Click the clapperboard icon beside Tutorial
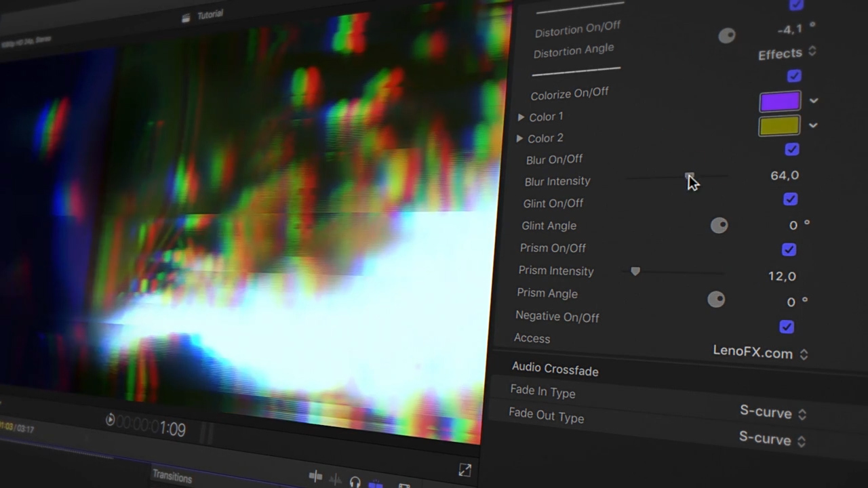868x488 pixels. [x=186, y=18]
